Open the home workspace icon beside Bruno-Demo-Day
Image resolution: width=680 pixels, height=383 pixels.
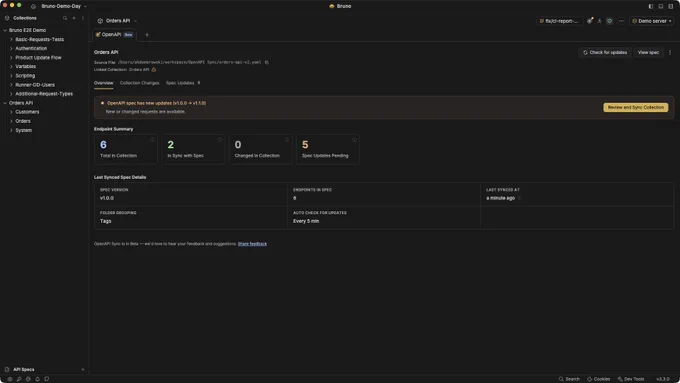coord(33,7)
